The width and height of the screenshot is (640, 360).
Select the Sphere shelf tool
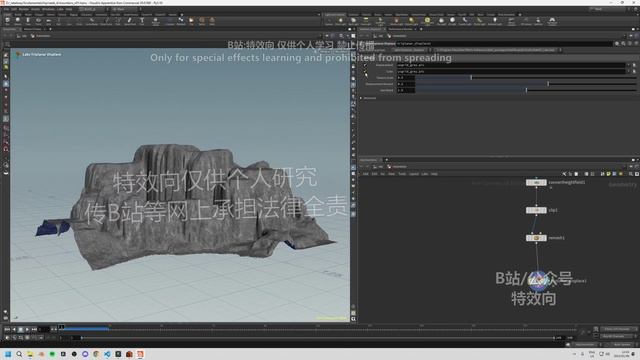click(18, 21)
